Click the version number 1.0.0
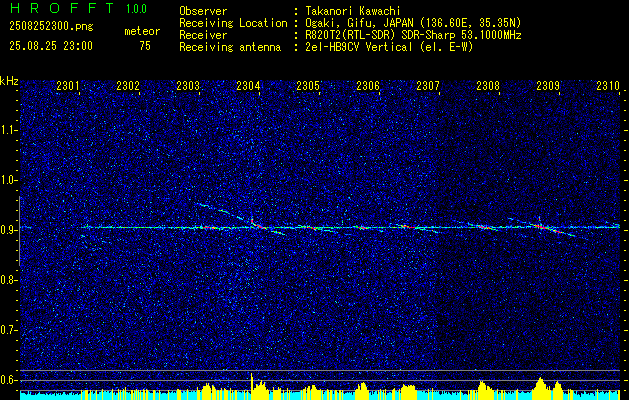 coord(136,9)
